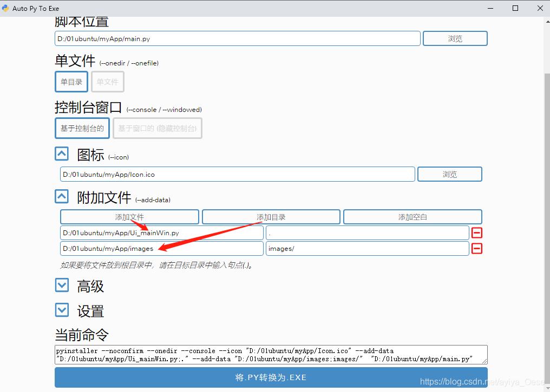Click the 高级 heading text
The height and width of the screenshot is (392, 550).
coord(90,286)
